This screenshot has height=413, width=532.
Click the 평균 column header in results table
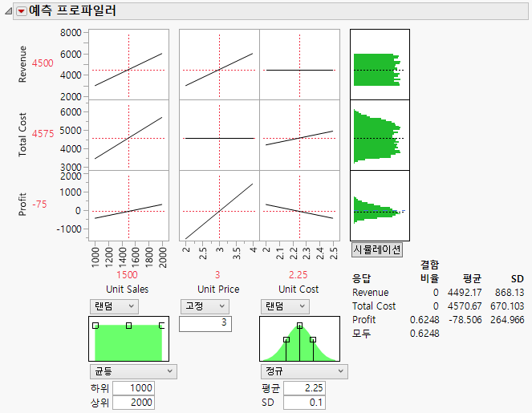coord(472,279)
